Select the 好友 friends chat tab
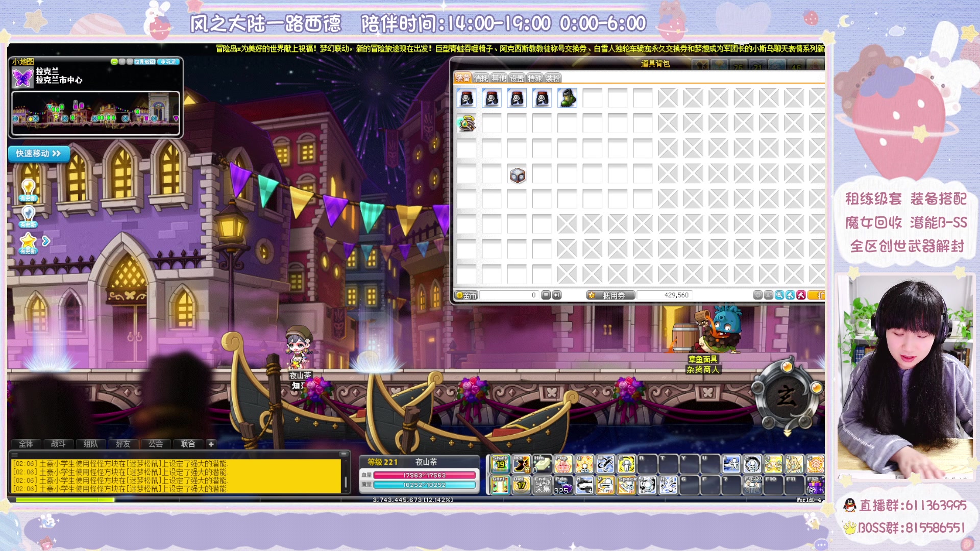The image size is (980, 551). 123,444
